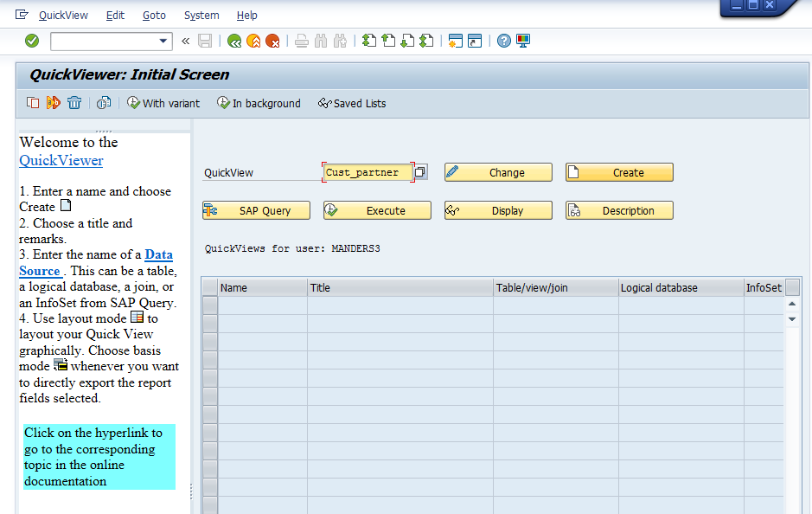Click the Find Next binoculars icon

pos(340,41)
